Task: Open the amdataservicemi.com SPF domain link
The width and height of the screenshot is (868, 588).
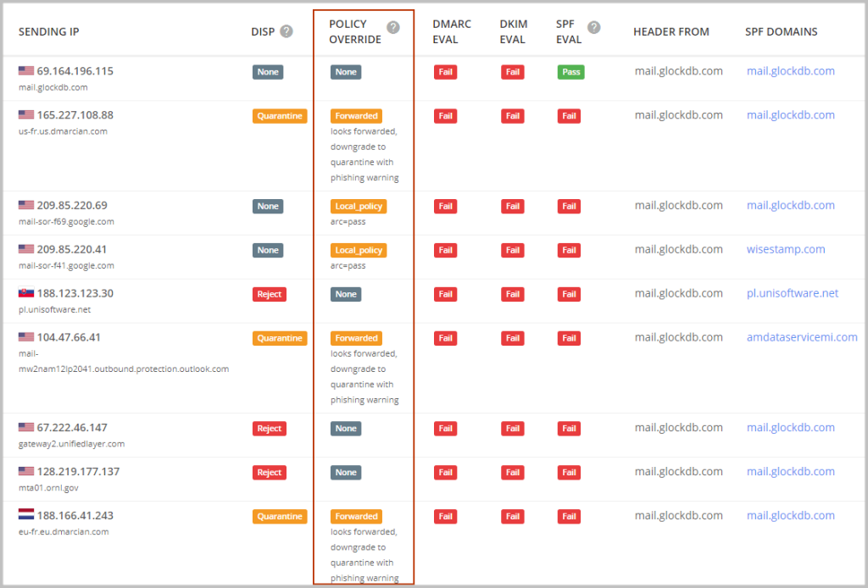Action: pyautogui.click(x=802, y=337)
